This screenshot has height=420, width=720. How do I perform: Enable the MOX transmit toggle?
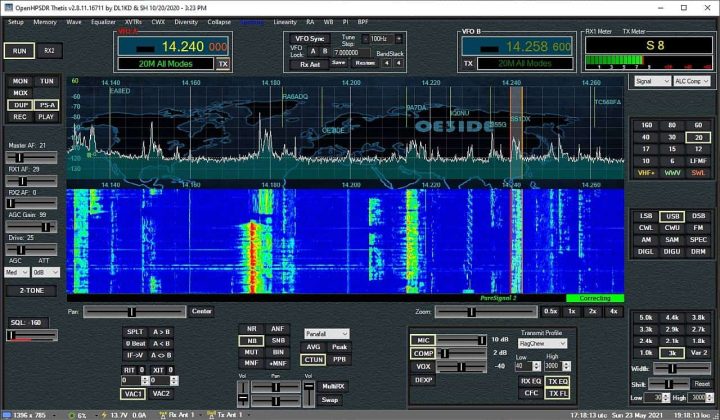click(20, 92)
